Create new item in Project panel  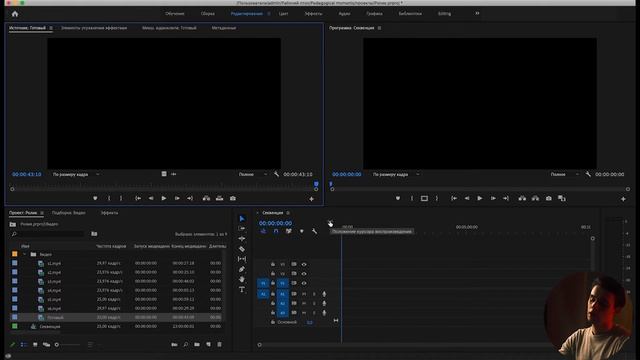tap(208, 344)
